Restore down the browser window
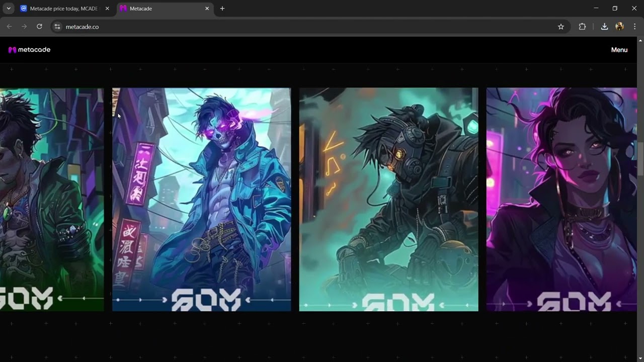The width and height of the screenshot is (644, 362). 615,9
